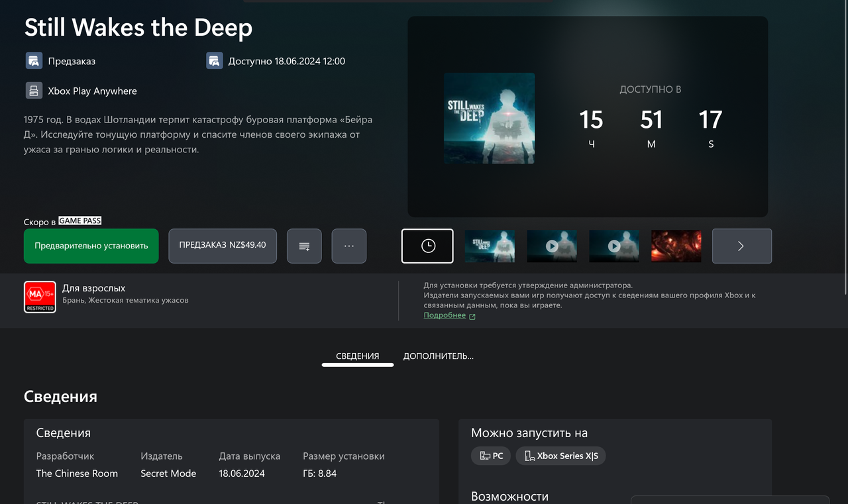
Task: Click the Разработчик column label
Action: (x=65, y=456)
